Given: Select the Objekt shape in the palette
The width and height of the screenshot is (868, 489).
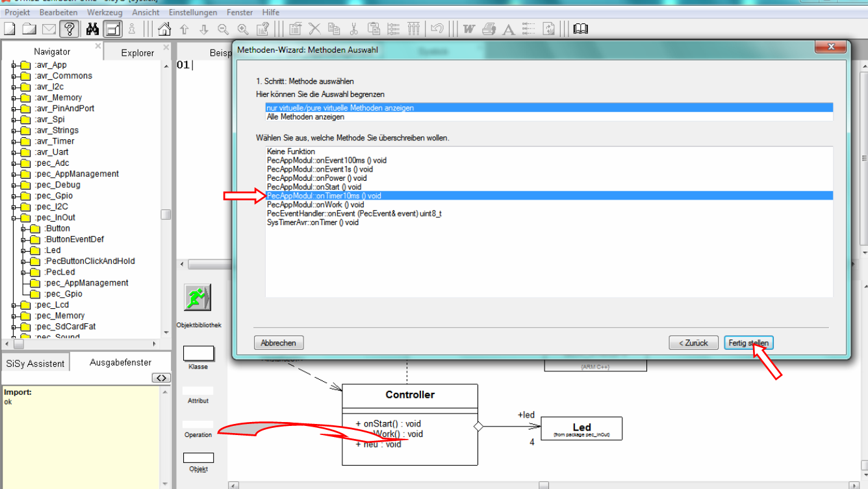Looking at the screenshot, I should tap(198, 458).
